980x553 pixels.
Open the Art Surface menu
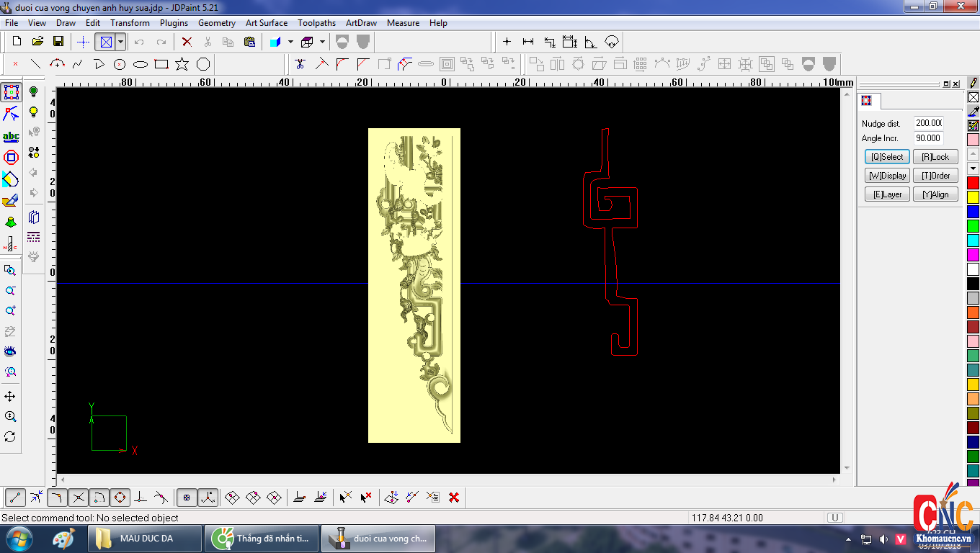coord(266,23)
